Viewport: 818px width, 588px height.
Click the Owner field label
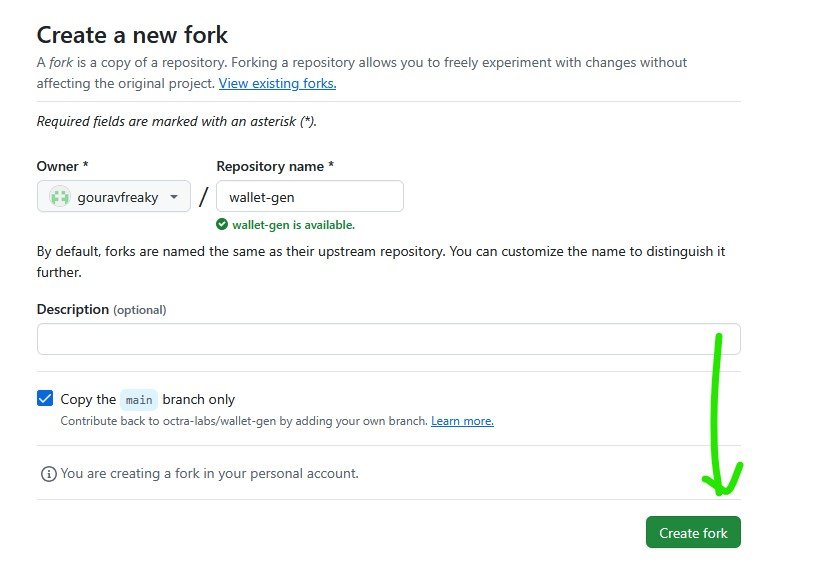[63, 166]
